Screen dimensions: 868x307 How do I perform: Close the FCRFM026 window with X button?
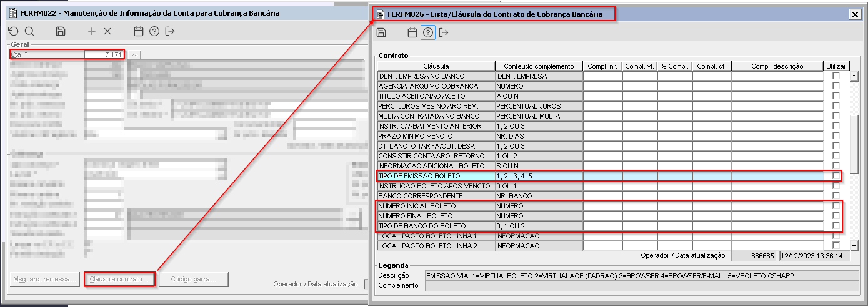[855, 14]
